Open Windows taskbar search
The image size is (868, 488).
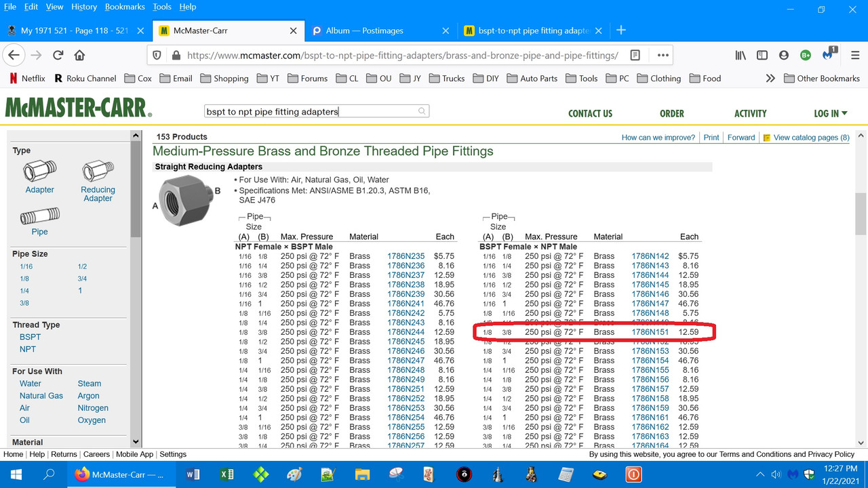(49, 474)
